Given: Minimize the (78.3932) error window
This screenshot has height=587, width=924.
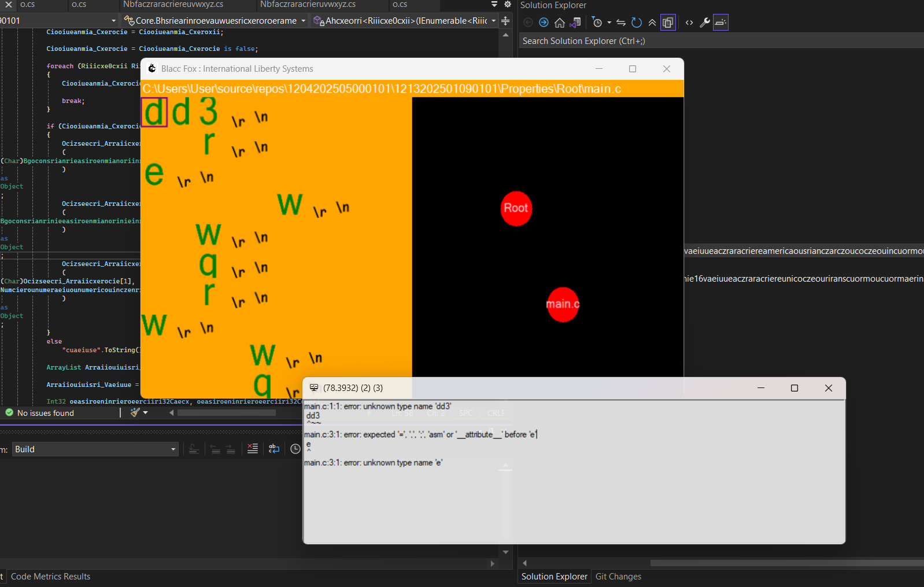Looking at the screenshot, I should point(761,388).
